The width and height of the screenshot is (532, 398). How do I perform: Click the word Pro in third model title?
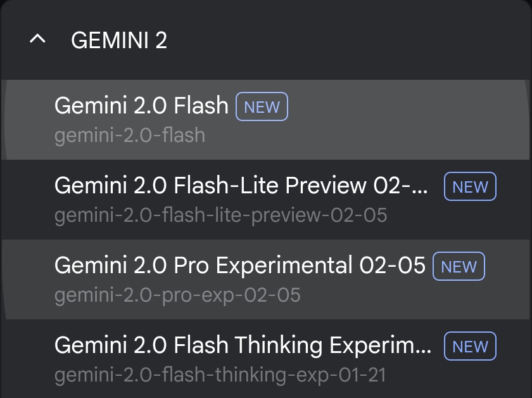point(191,265)
